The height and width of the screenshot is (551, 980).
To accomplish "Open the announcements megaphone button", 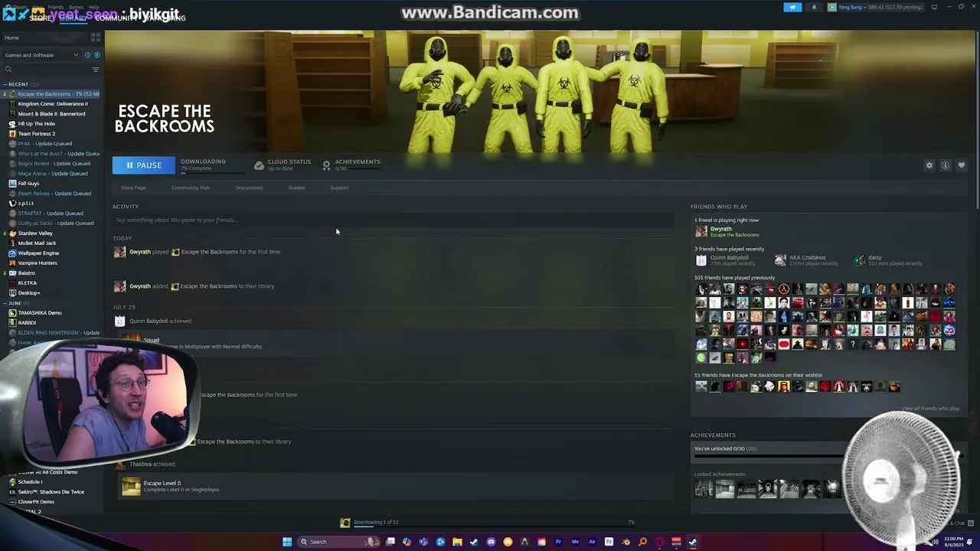I will [792, 7].
